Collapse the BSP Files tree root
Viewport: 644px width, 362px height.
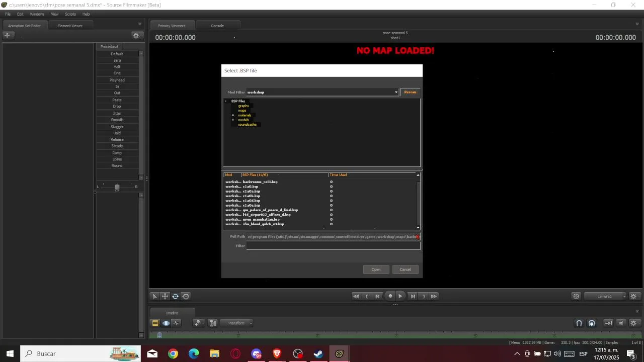pos(226,101)
